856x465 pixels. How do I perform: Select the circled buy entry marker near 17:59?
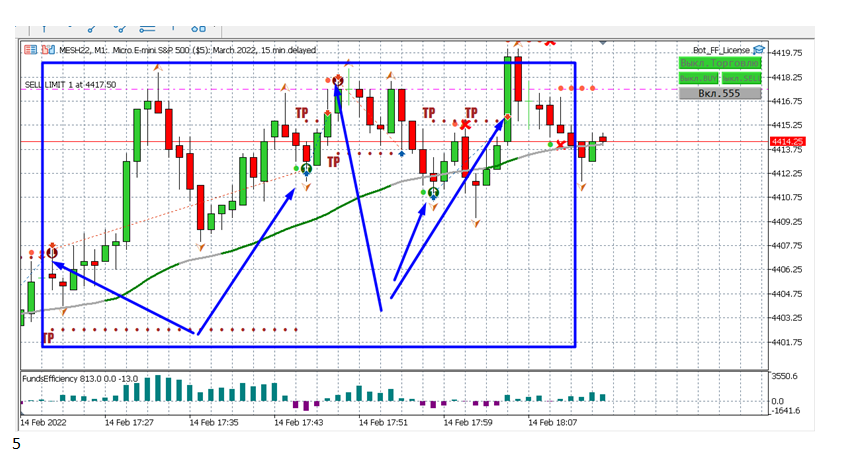[x=433, y=193]
